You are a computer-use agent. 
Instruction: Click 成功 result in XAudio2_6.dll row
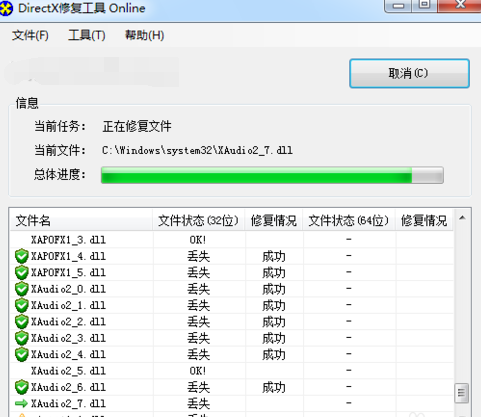(x=274, y=387)
